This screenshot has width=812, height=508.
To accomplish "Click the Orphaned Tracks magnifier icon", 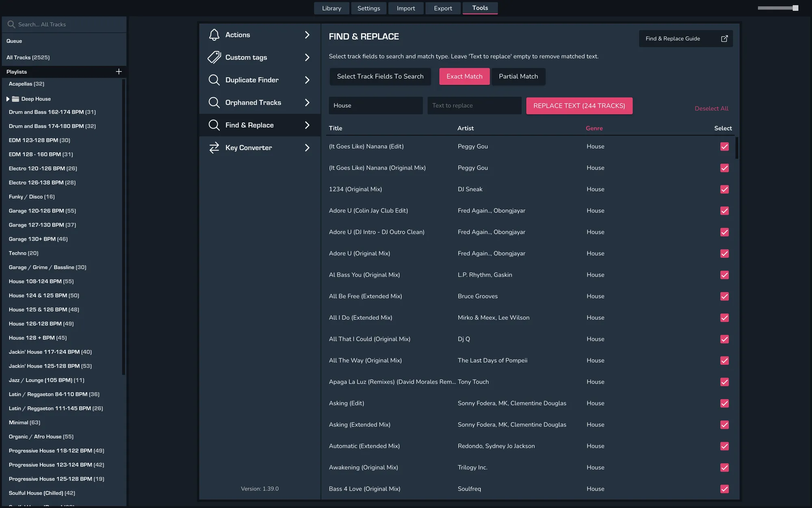I will pyautogui.click(x=214, y=102).
